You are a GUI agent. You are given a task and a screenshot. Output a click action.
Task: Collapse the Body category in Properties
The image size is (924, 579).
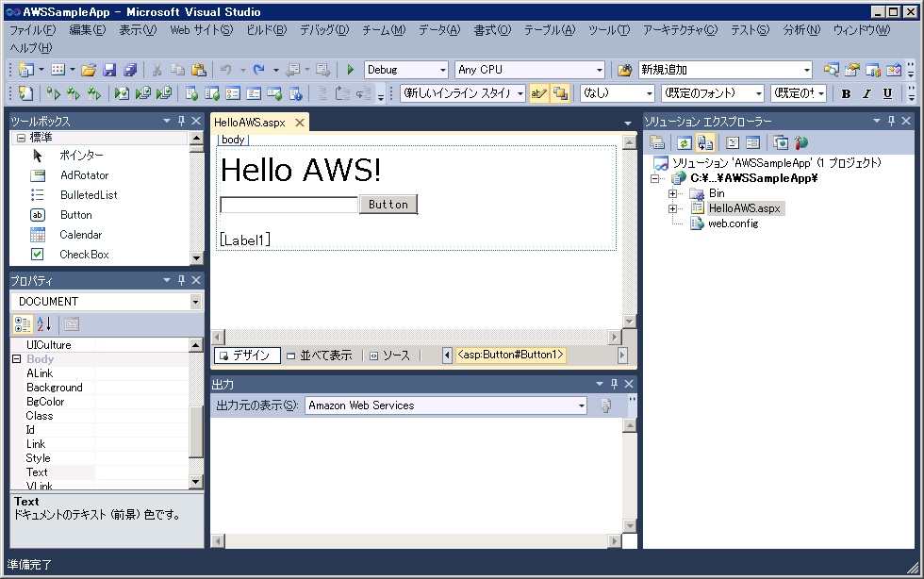coord(17,359)
